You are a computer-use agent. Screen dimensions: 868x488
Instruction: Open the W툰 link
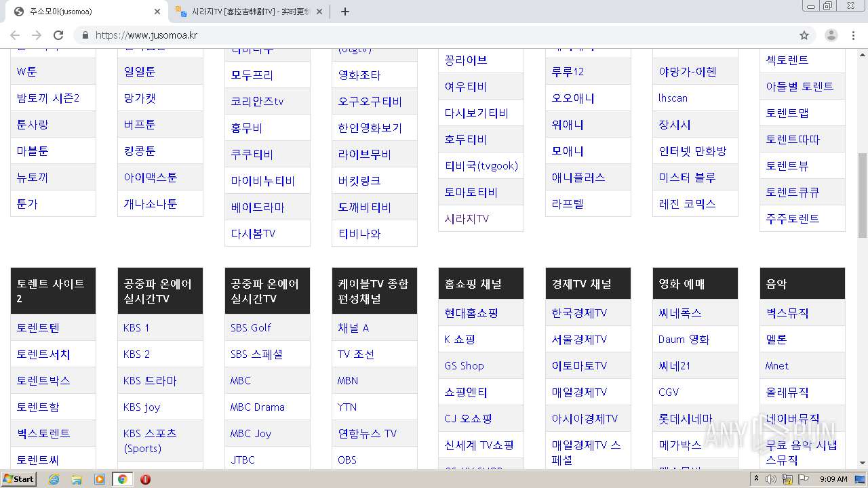coord(27,71)
